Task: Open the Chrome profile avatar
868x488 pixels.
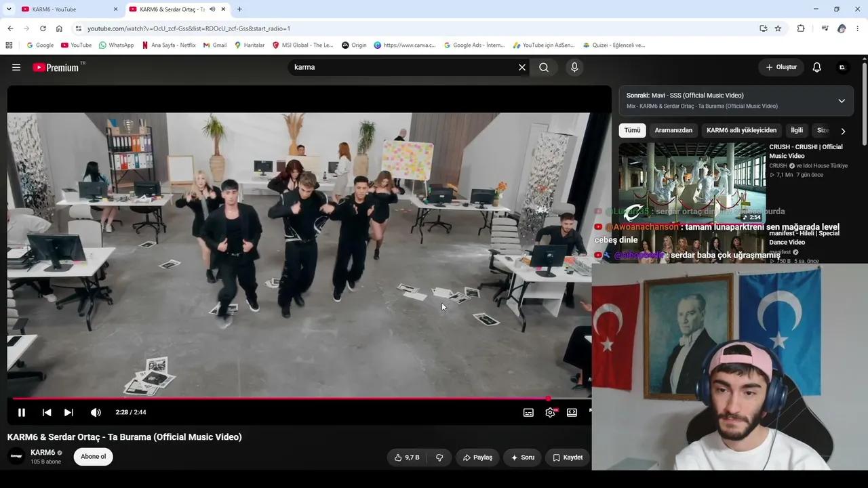Action: 842,28
